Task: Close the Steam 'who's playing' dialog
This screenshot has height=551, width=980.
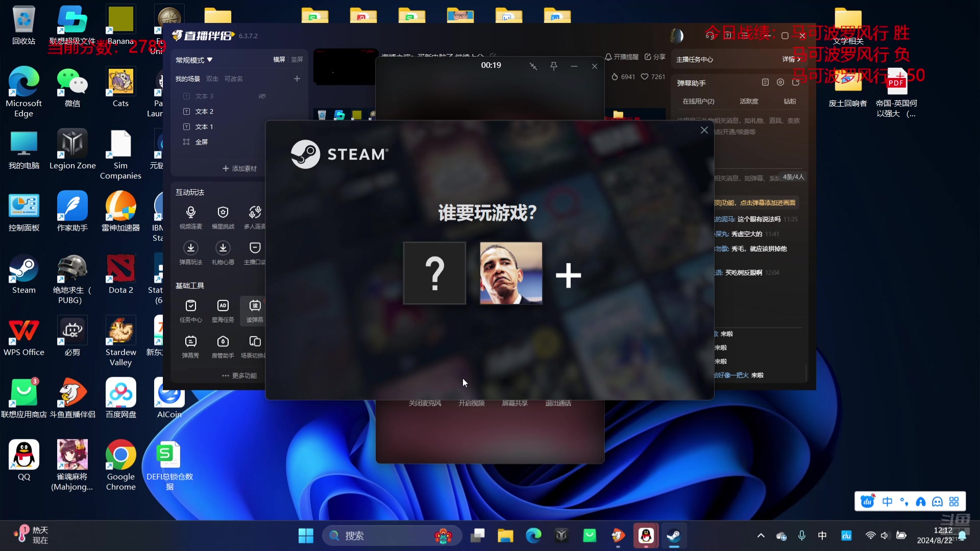Action: pos(704,130)
